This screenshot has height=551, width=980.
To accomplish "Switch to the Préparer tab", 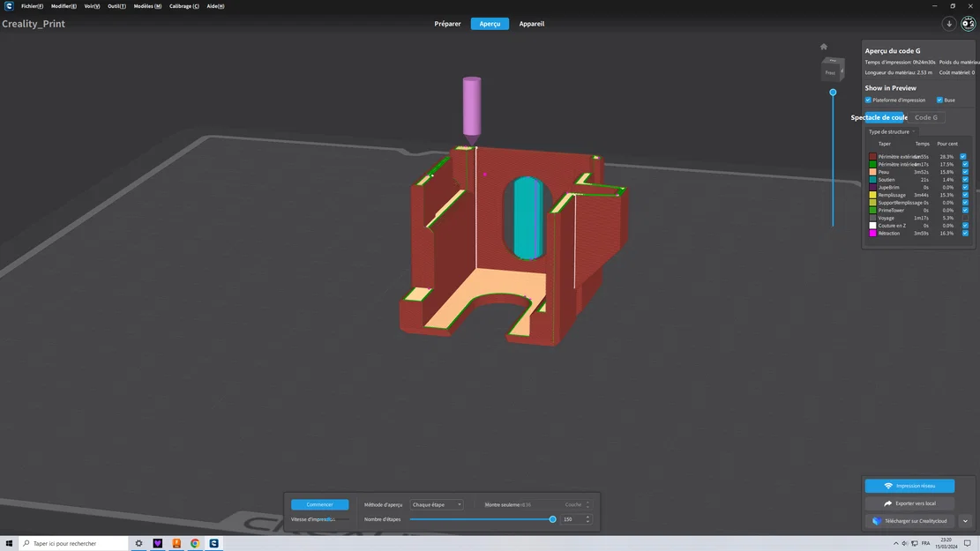I will 447,24.
